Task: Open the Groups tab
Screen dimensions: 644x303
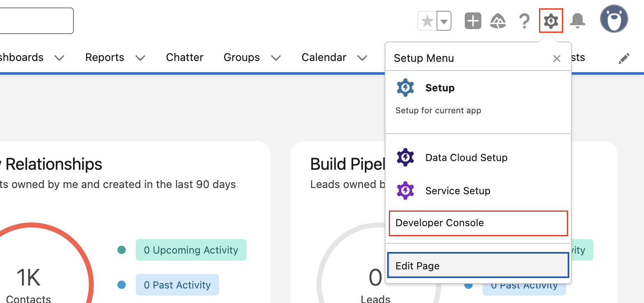Action: pyautogui.click(x=242, y=57)
